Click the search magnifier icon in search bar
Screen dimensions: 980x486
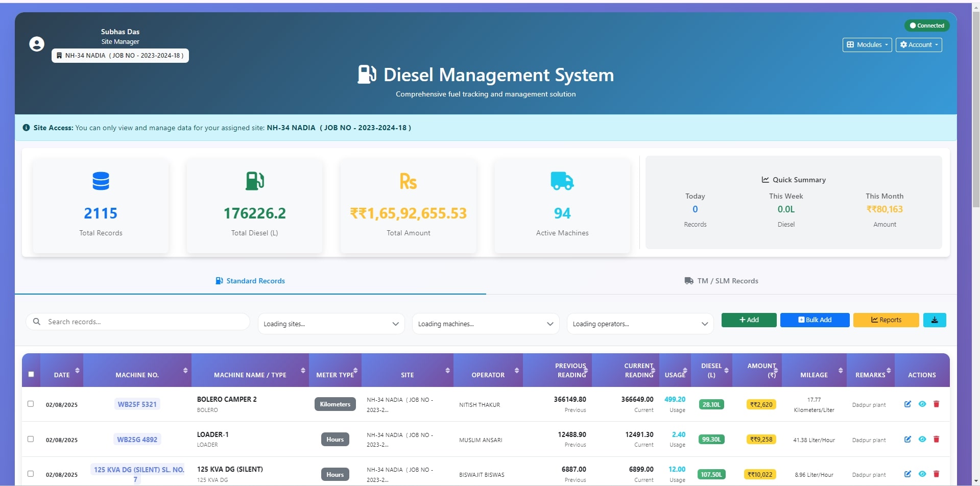click(x=36, y=322)
